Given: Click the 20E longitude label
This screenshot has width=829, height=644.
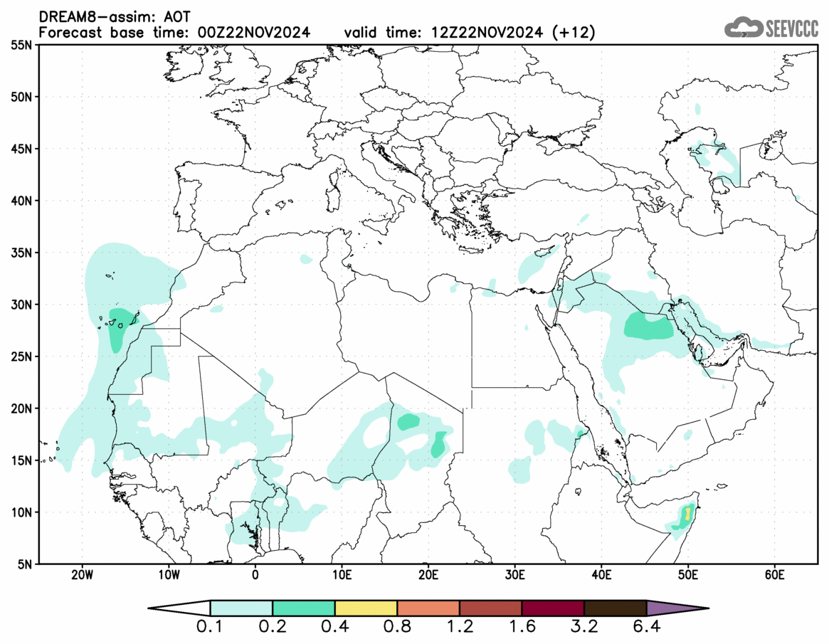Looking at the screenshot, I should click(428, 575).
